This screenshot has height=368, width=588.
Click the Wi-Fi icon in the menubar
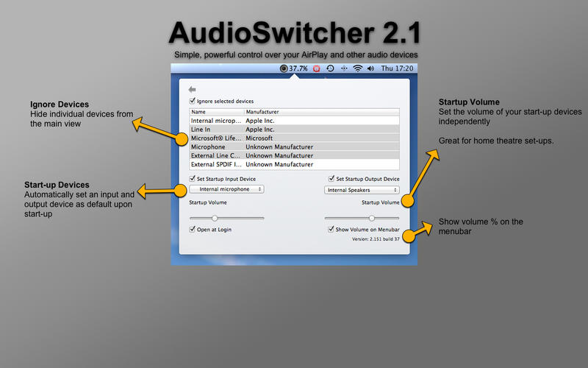(358, 68)
